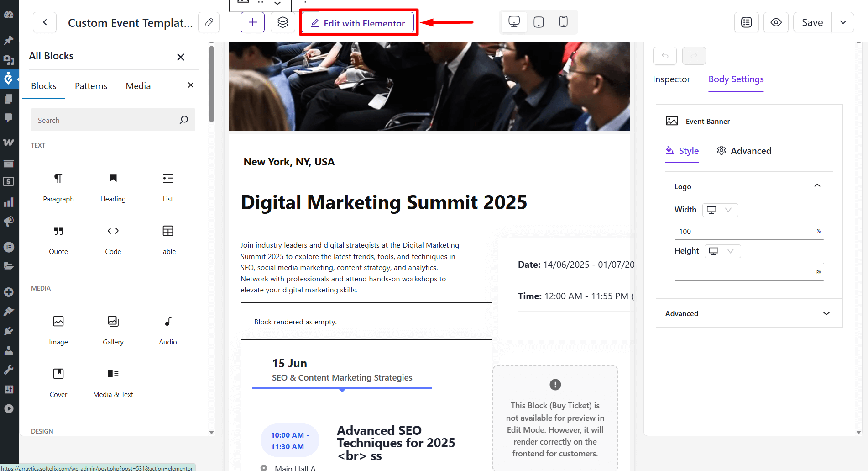Image resolution: width=868 pixels, height=471 pixels.
Task: Open WordPress dashboard sidebar icon
Action: 9,14
